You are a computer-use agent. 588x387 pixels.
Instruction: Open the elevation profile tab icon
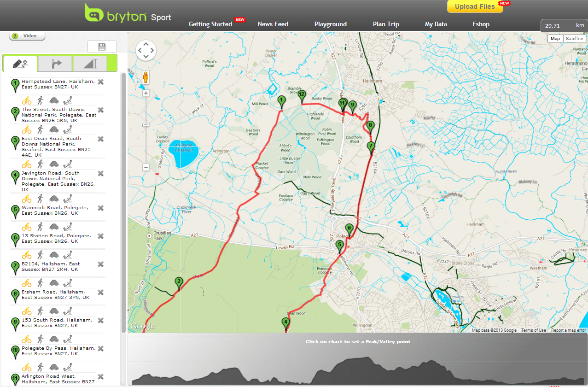[89, 64]
